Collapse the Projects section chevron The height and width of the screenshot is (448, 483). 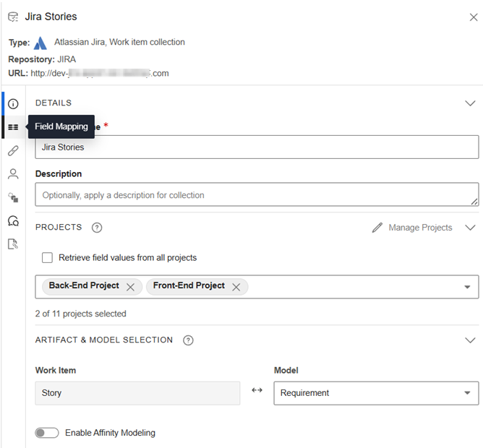coord(470,228)
